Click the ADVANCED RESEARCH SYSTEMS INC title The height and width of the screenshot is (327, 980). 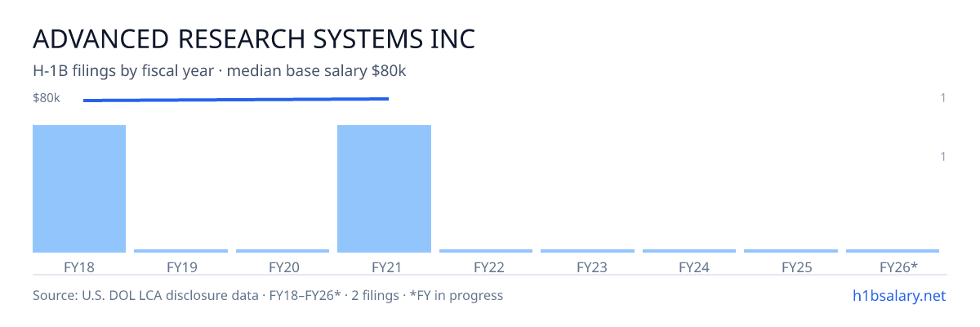click(x=254, y=38)
